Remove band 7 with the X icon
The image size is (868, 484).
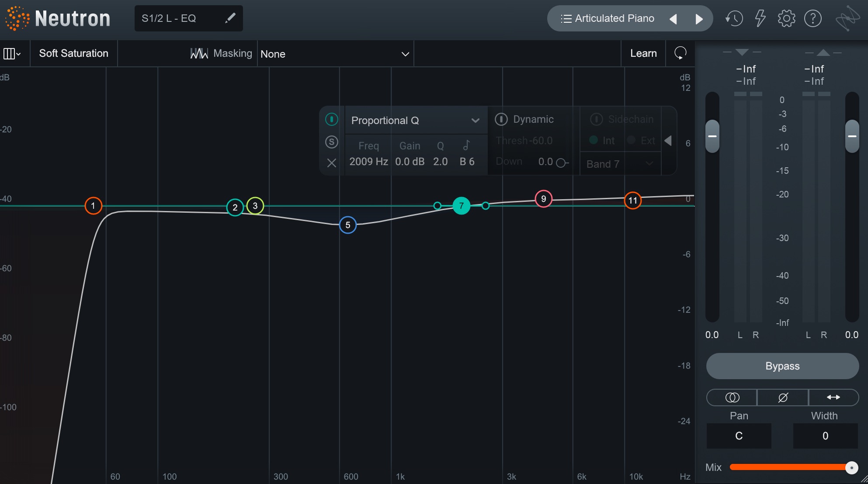tap(332, 163)
